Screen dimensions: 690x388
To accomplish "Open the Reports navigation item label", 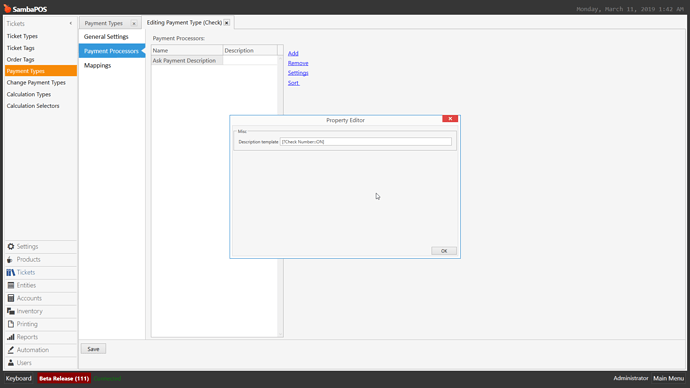I will [27, 337].
